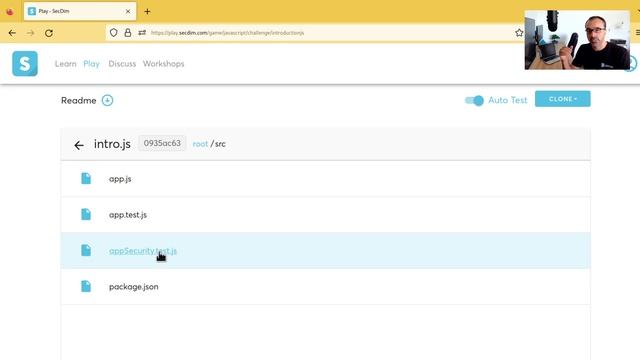Click the permissions icon in the address bar

142,33
